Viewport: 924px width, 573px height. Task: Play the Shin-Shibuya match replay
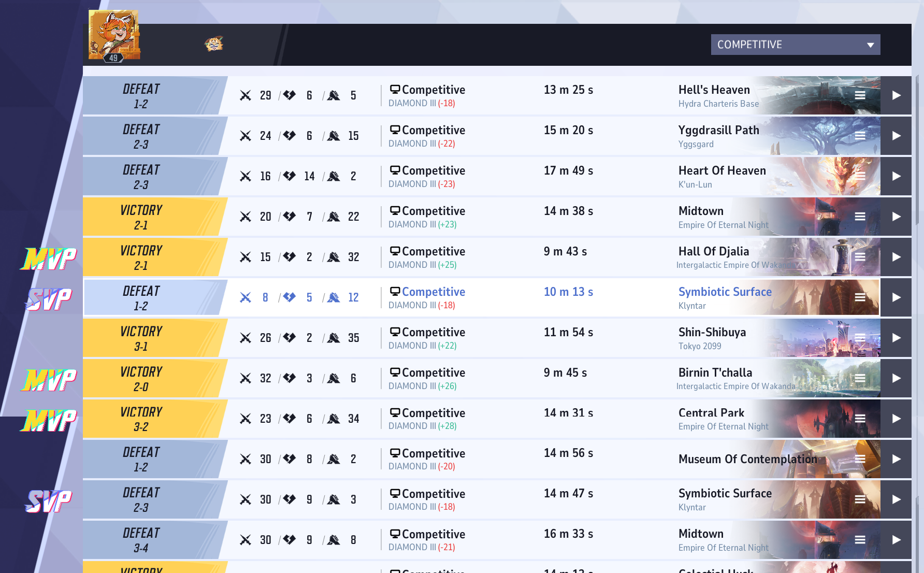click(896, 338)
